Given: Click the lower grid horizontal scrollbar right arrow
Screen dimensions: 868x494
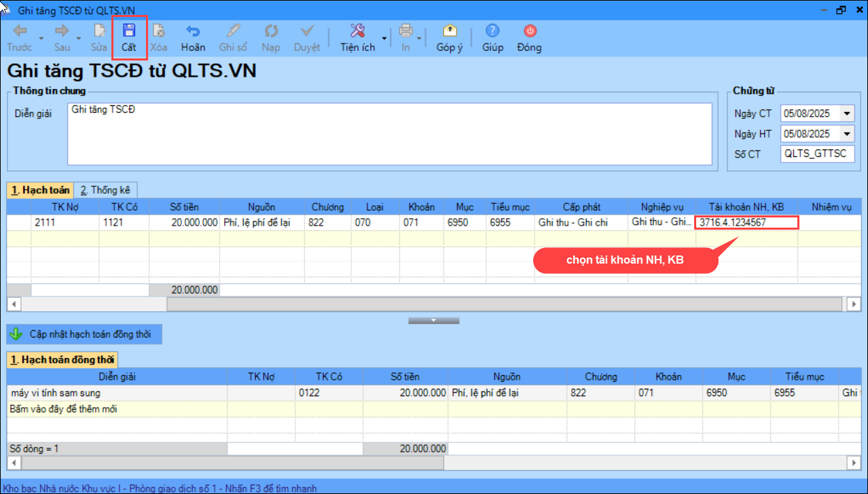Looking at the screenshot, I should pyautogui.click(x=855, y=463).
